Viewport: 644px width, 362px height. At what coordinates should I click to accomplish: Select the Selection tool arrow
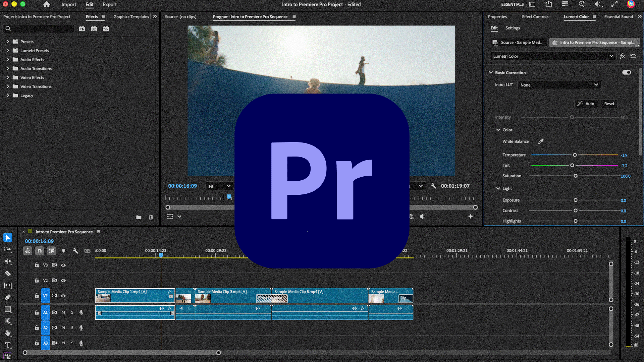[x=8, y=238]
